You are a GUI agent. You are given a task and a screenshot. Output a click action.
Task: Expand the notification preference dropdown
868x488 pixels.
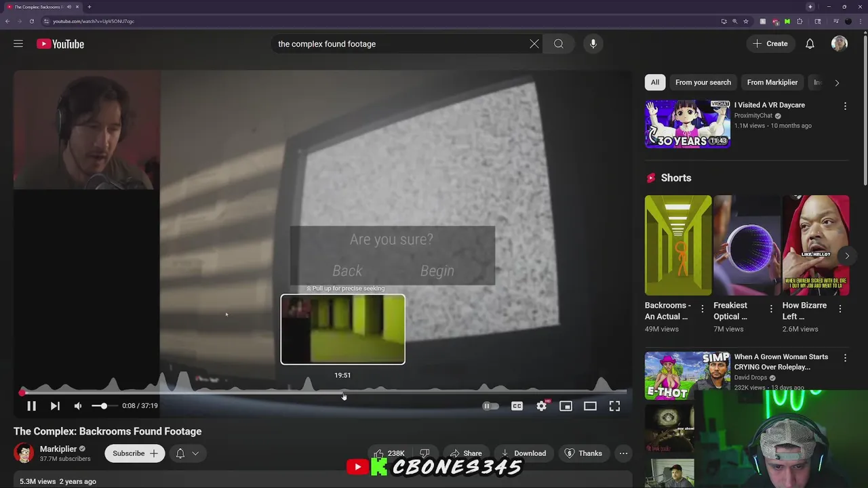[187, 453]
